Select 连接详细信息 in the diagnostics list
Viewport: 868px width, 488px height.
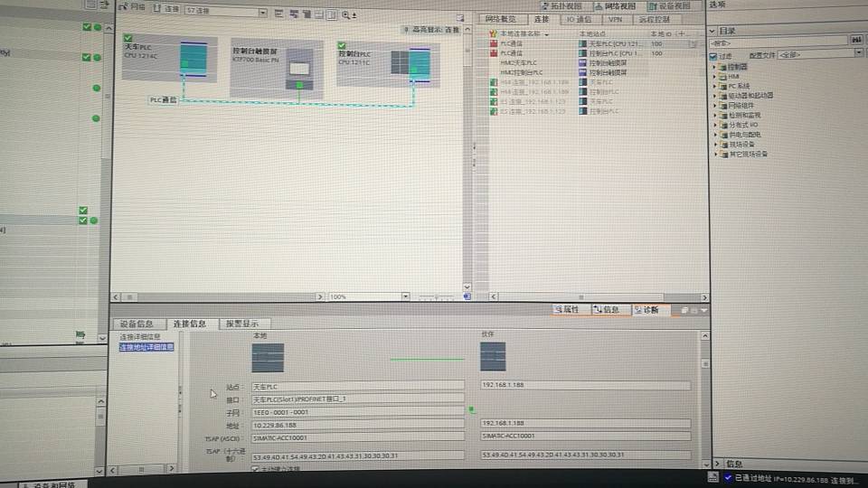(x=140, y=337)
